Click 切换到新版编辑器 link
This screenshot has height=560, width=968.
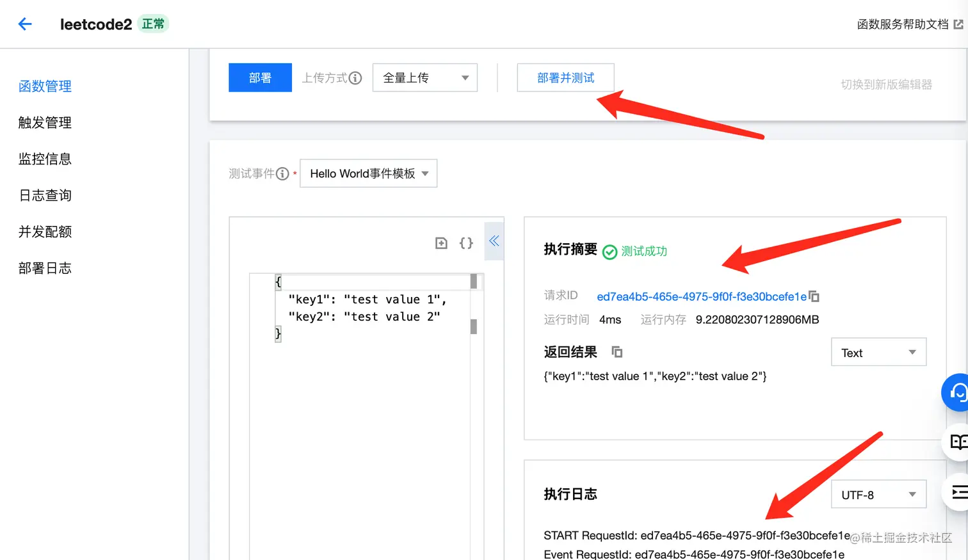pos(886,84)
